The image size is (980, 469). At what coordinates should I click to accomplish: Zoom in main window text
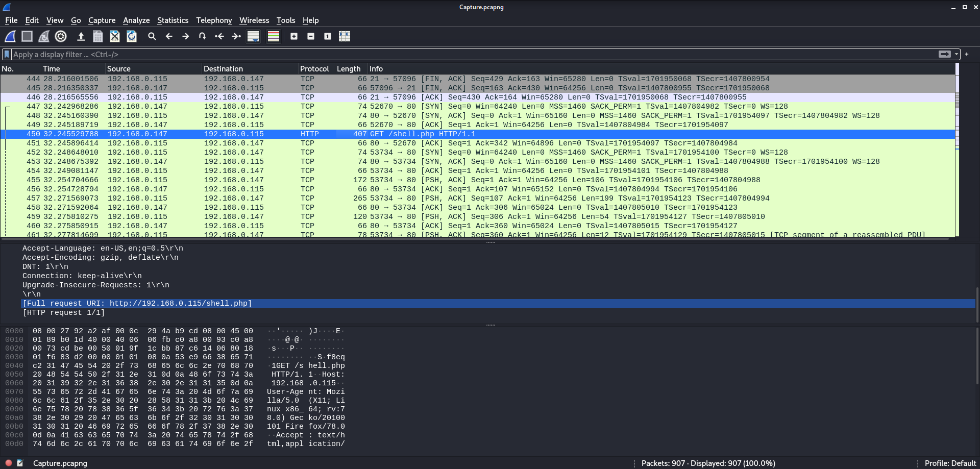(x=294, y=36)
